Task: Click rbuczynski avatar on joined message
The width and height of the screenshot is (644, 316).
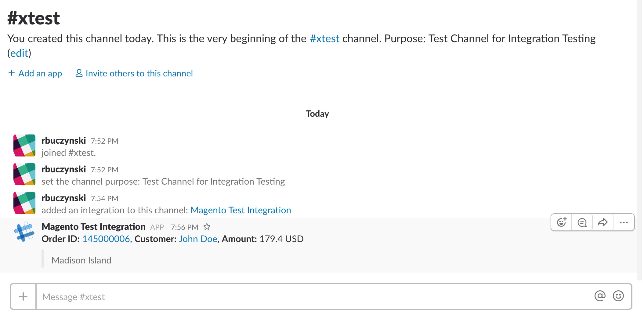Action: click(24, 145)
